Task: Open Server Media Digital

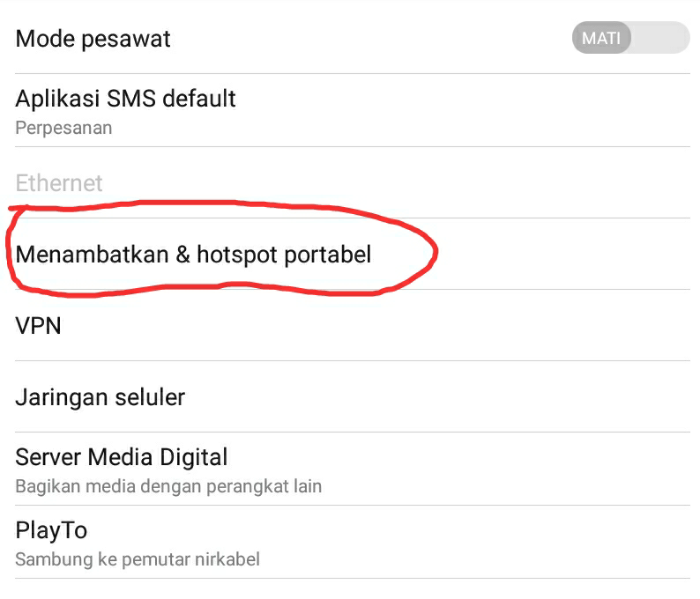Action: click(x=353, y=469)
